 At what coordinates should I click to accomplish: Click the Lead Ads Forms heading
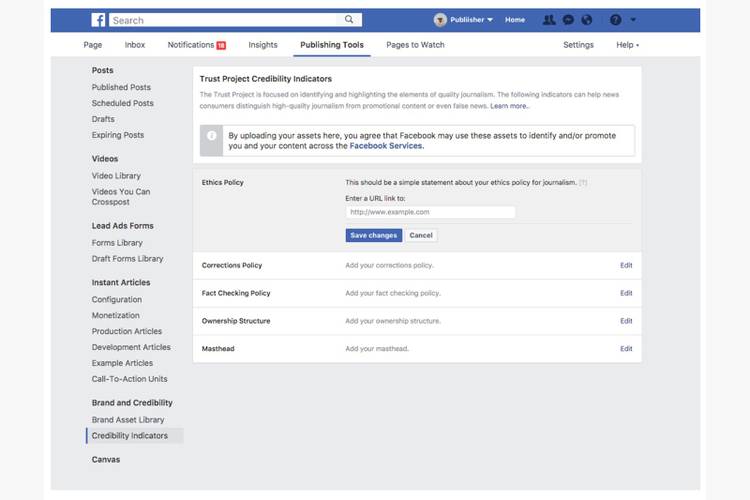click(122, 226)
